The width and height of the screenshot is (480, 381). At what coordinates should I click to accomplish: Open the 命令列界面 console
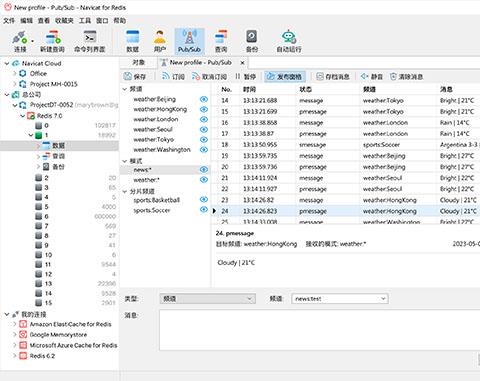click(x=90, y=41)
